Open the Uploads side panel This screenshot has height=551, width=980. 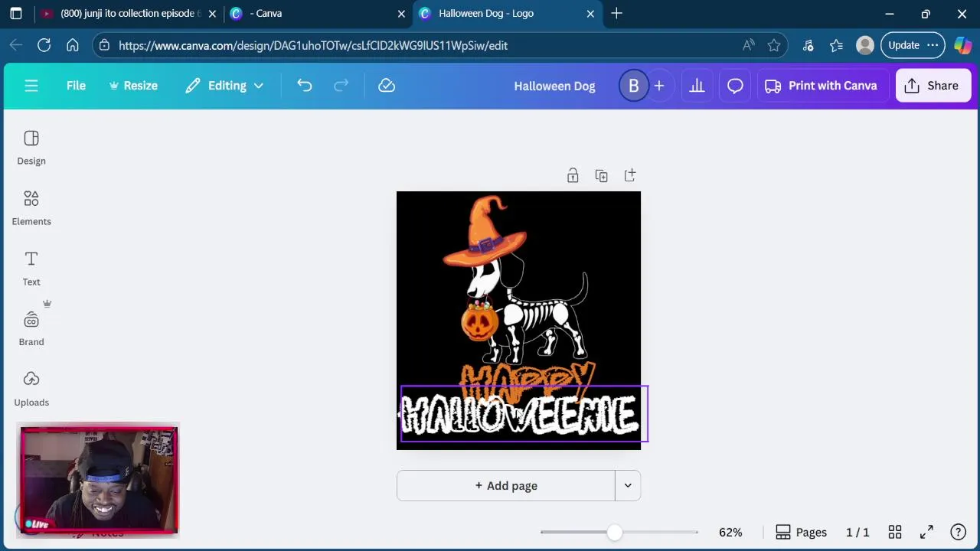[31, 390]
